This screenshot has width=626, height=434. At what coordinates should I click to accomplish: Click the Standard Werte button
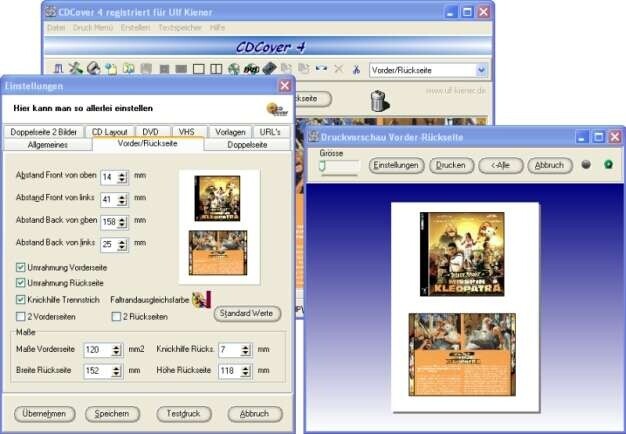pos(247,313)
